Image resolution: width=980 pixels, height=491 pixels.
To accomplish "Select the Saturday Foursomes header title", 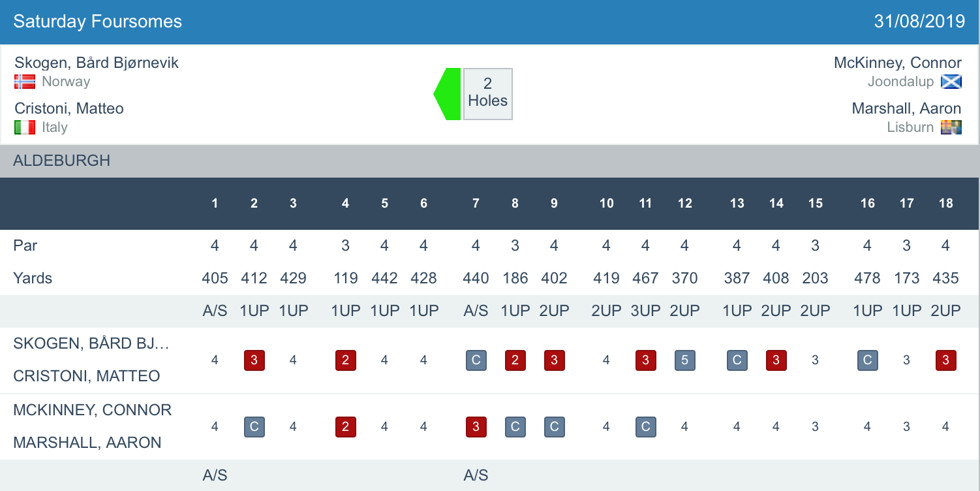I will click(98, 22).
